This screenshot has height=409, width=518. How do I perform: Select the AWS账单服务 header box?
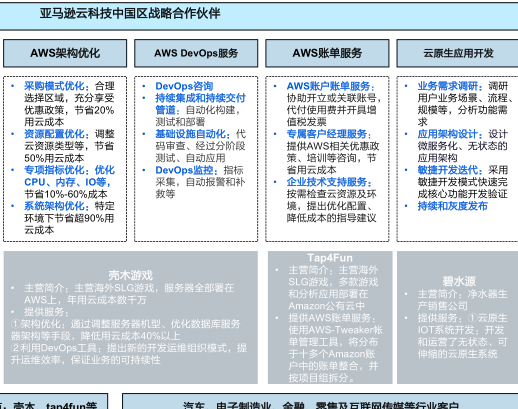coord(327,53)
